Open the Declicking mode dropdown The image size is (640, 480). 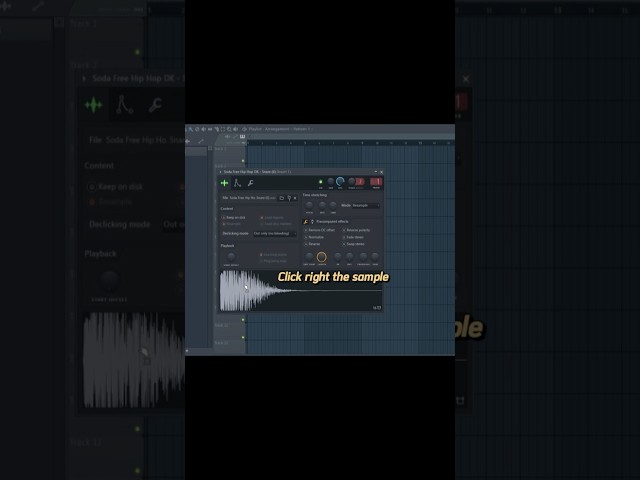275,233
